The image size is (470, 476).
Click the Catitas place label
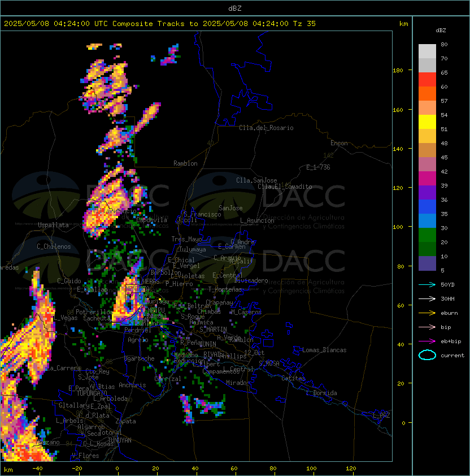pyautogui.click(x=293, y=378)
